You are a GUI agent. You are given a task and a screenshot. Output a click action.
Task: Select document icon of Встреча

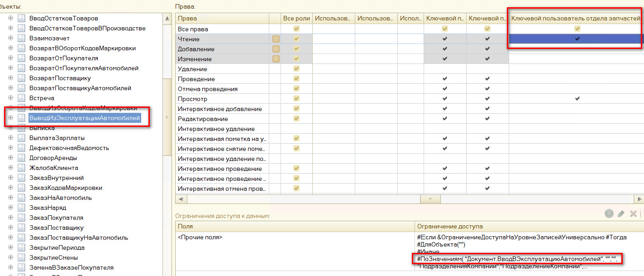(x=21, y=98)
